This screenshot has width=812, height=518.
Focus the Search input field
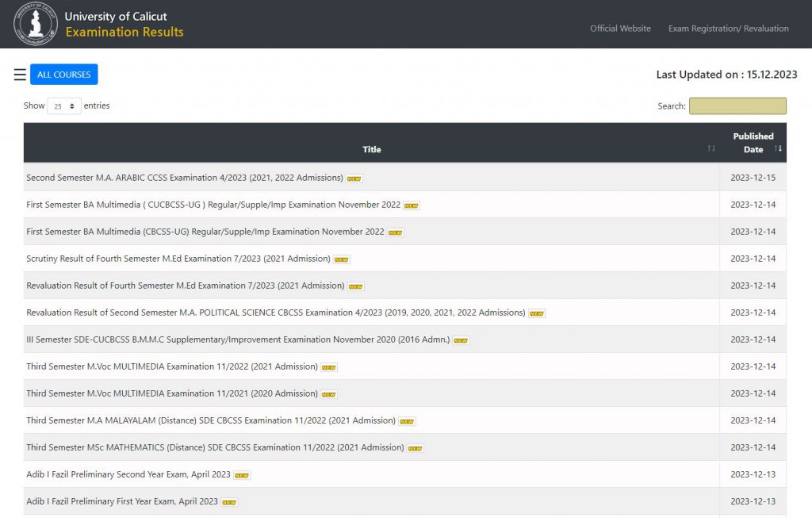tap(737, 106)
